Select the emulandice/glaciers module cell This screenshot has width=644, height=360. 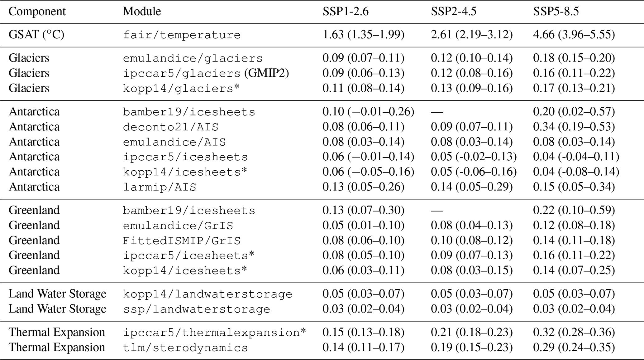[x=193, y=58]
